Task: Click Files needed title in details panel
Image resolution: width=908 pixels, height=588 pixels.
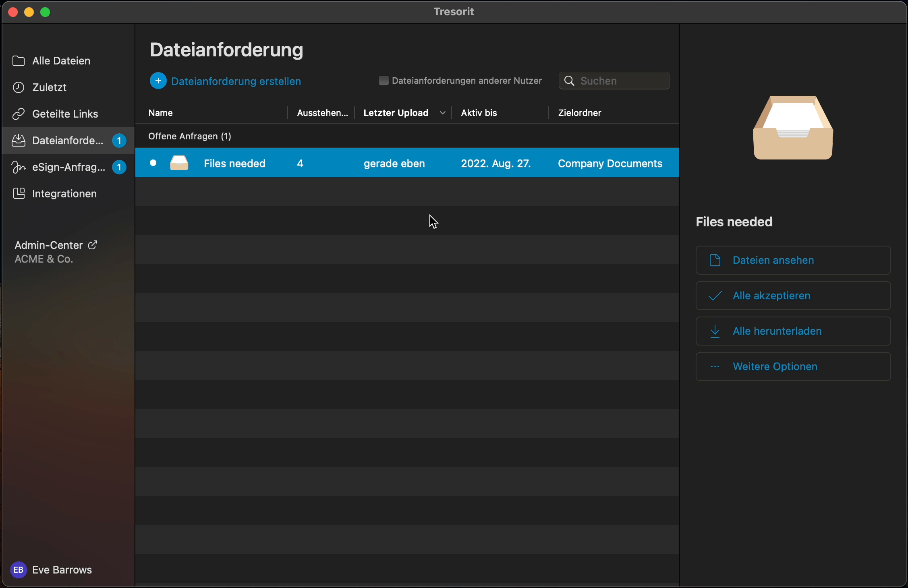Action: 734,222
